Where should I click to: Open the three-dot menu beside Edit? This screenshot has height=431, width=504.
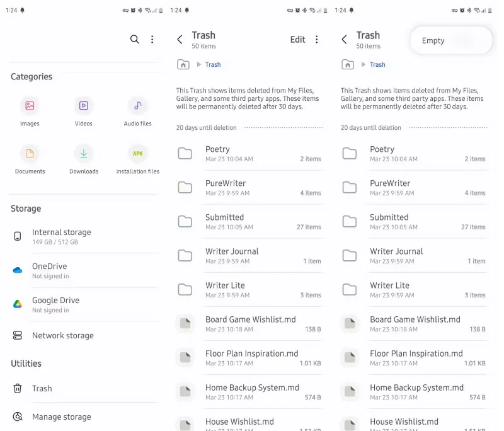coord(316,39)
